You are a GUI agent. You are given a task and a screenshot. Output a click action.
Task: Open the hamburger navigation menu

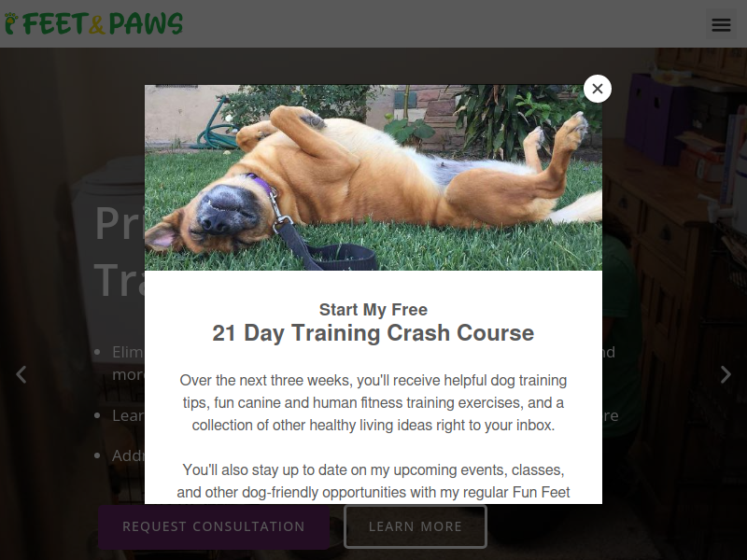pyautogui.click(x=721, y=25)
